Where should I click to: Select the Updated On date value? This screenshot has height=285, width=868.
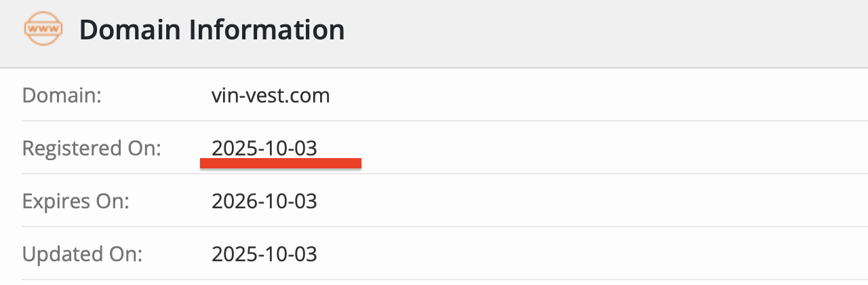pos(264,254)
